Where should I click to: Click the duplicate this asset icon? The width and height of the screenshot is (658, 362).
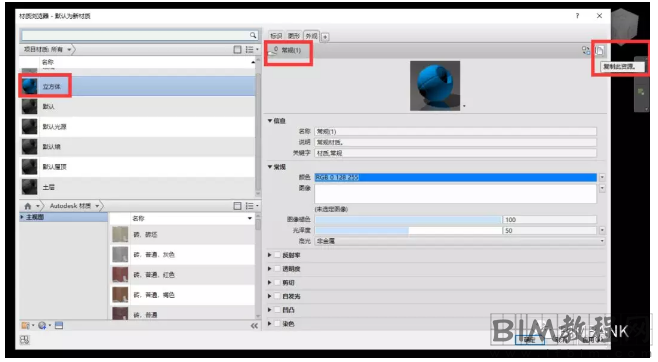pyautogui.click(x=599, y=51)
